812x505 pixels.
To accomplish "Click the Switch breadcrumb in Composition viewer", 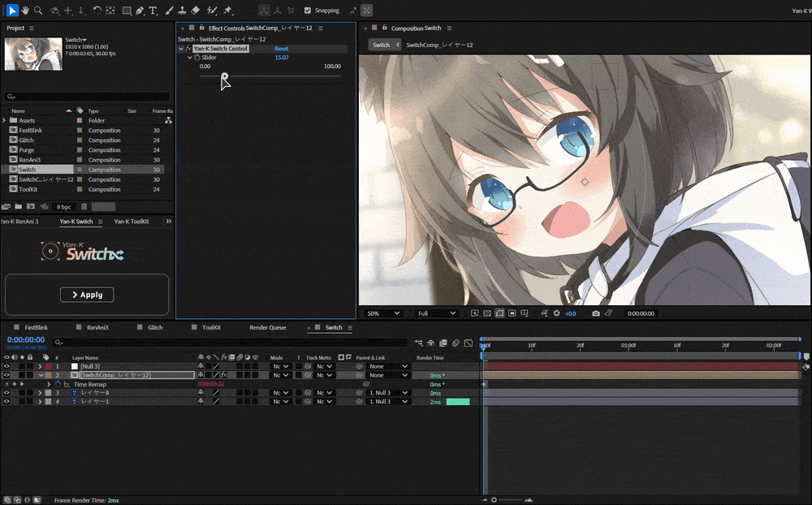I will pos(381,45).
